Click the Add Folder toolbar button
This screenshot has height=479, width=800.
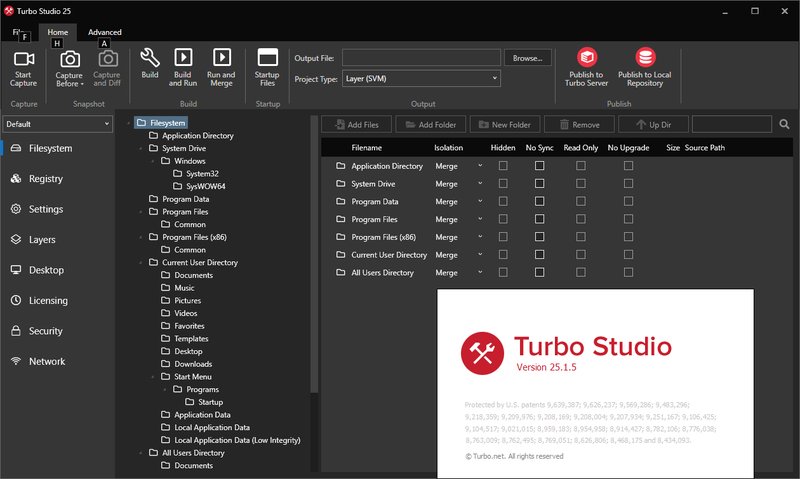[431, 124]
